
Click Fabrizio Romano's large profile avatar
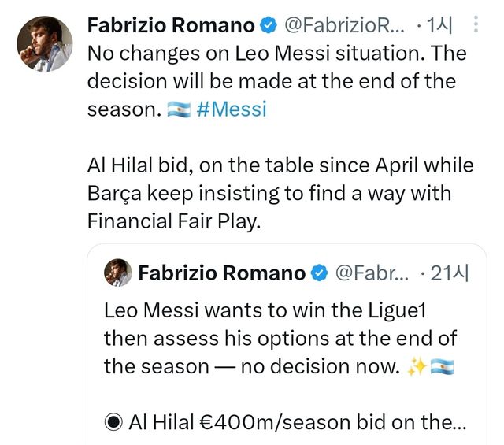coord(45,43)
